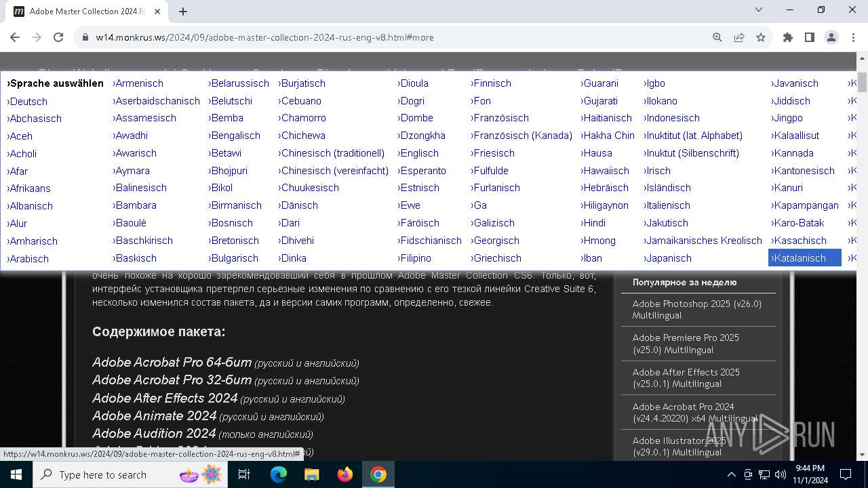Show hidden system tray icons
The height and width of the screenshot is (488, 868).
click(731, 474)
